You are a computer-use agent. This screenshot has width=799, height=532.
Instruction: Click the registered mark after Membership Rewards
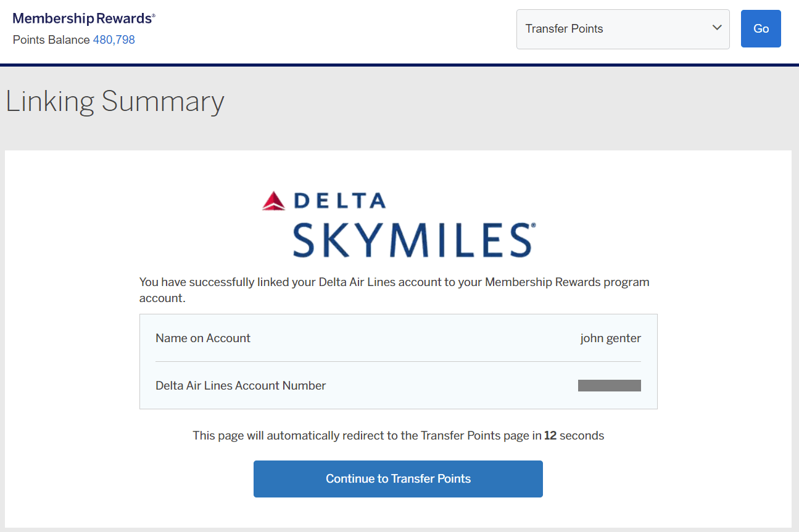(154, 15)
